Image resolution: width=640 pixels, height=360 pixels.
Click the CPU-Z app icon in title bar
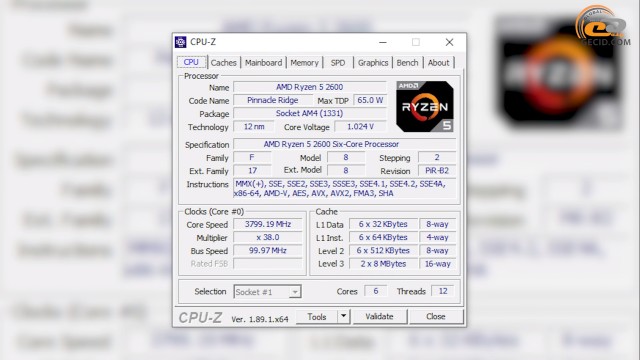[x=180, y=42]
